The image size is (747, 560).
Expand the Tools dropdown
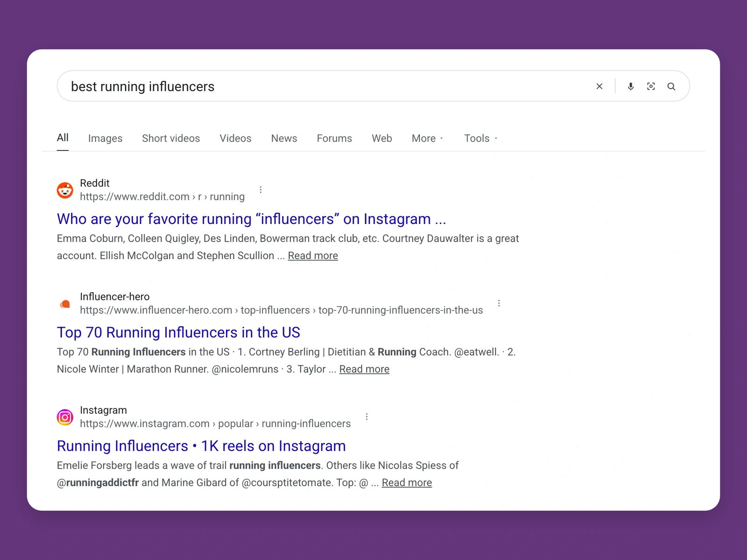(x=481, y=139)
